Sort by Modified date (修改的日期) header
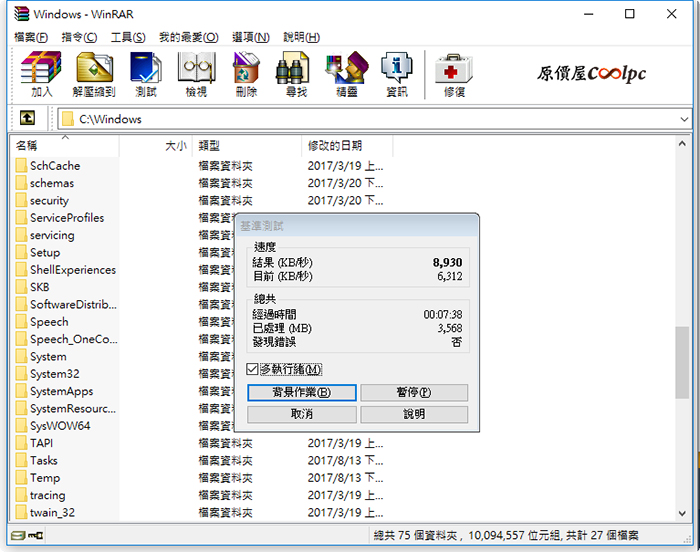Viewport: 700px width, 552px height. (347, 146)
